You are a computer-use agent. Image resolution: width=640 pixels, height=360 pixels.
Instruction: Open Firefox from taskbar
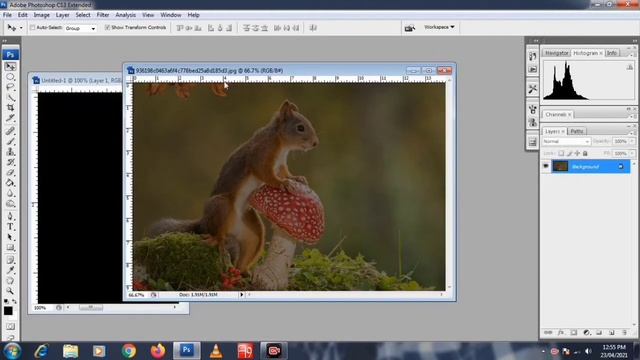pos(158,351)
